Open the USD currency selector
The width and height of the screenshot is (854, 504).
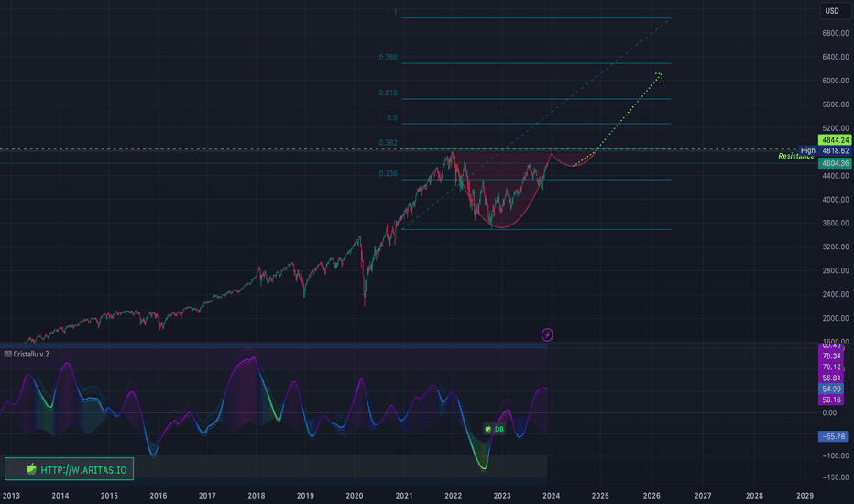pos(836,11)
